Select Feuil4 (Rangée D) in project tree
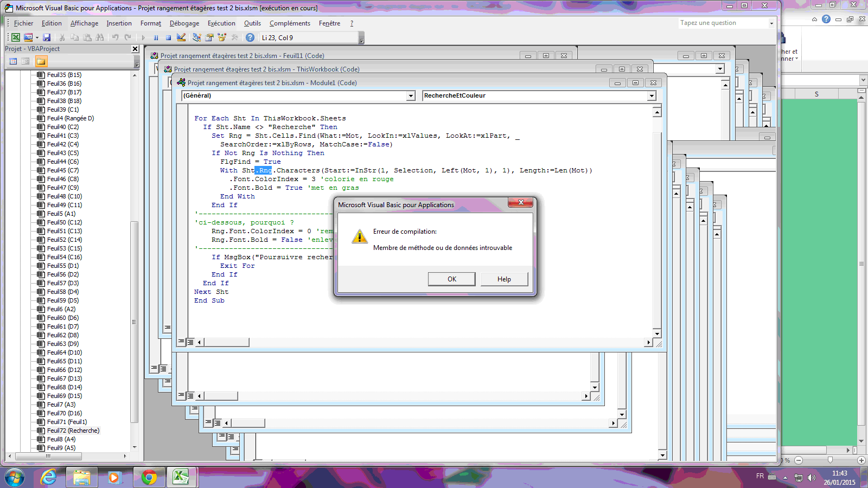 tap(71, 118)
